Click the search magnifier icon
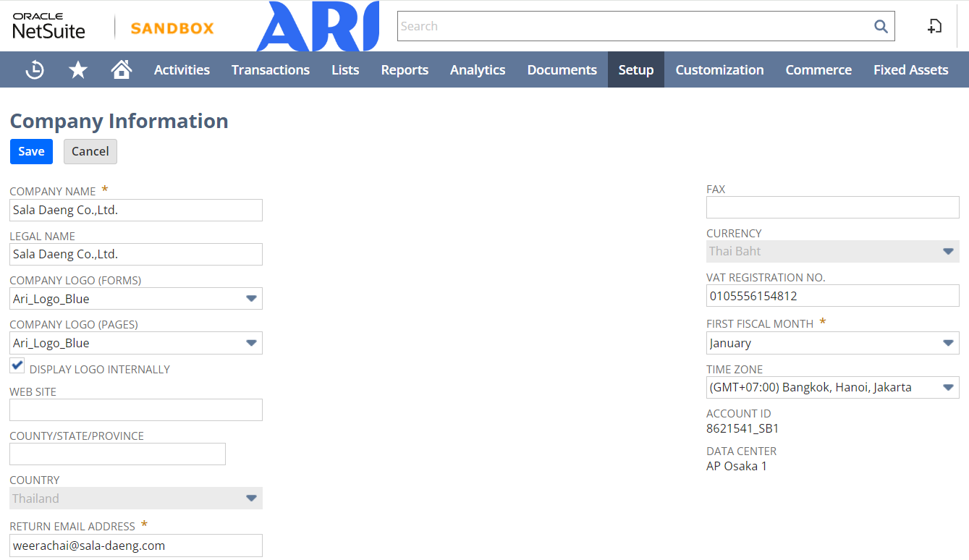 point(881,26)
